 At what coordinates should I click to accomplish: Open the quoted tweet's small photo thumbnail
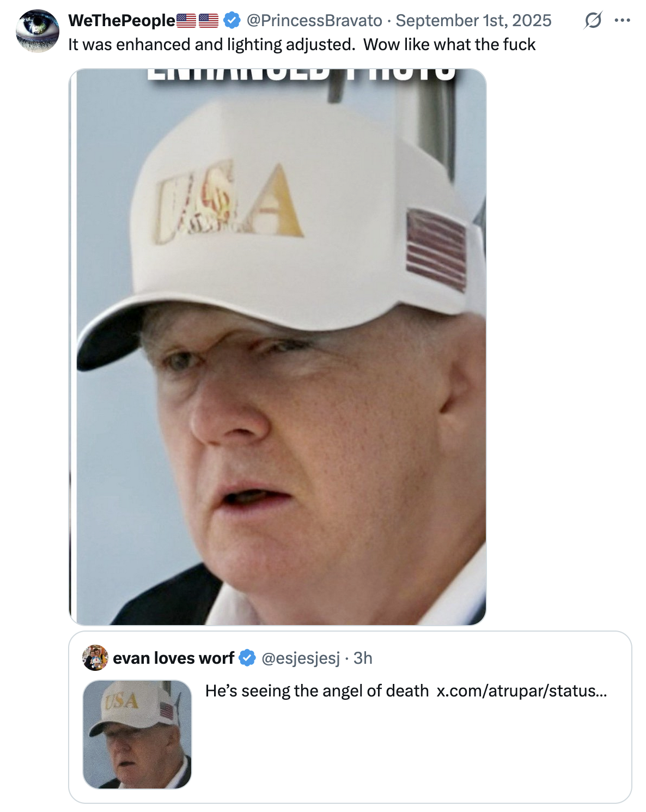[137, 734]
